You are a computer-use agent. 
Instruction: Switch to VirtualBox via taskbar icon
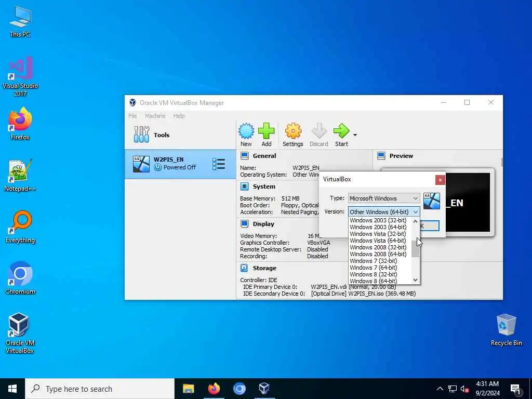coord(264,389)
